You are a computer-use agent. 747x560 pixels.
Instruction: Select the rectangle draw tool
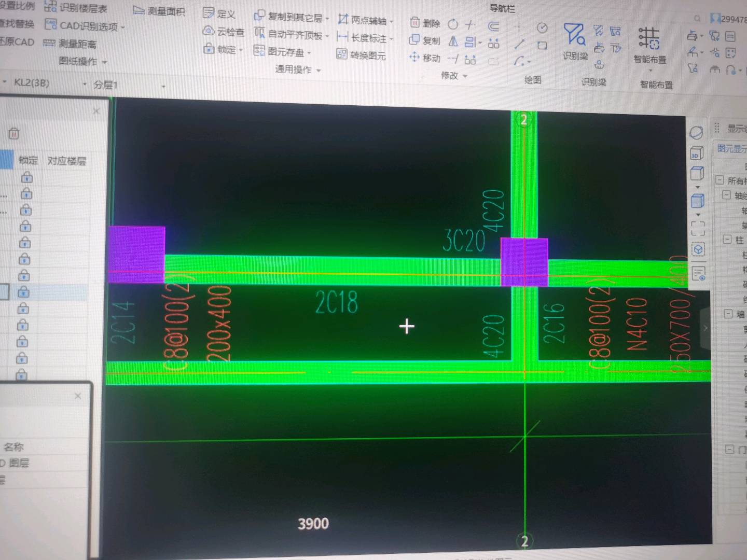coord(542,46)
